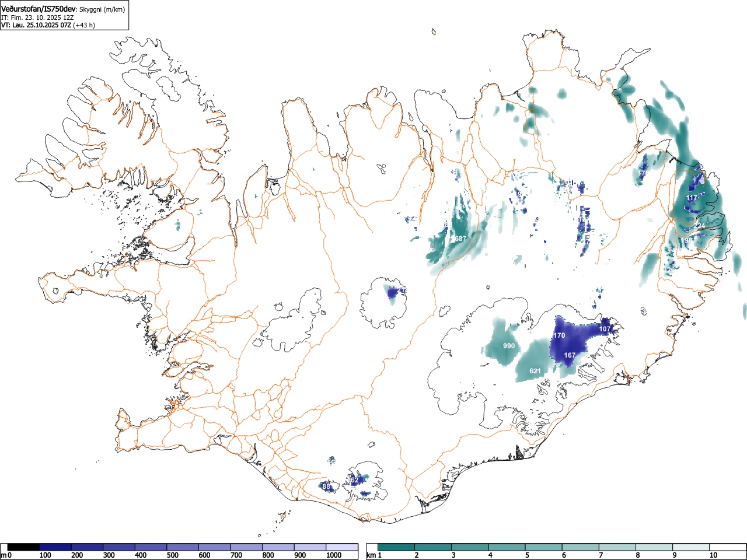Pick the 900–1000 m pale lavender segment

click(x=310, y=547)
